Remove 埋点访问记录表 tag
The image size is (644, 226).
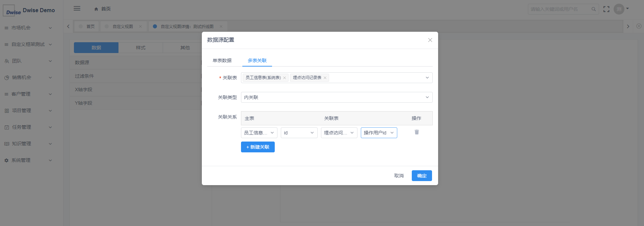[x=325, y=78]
